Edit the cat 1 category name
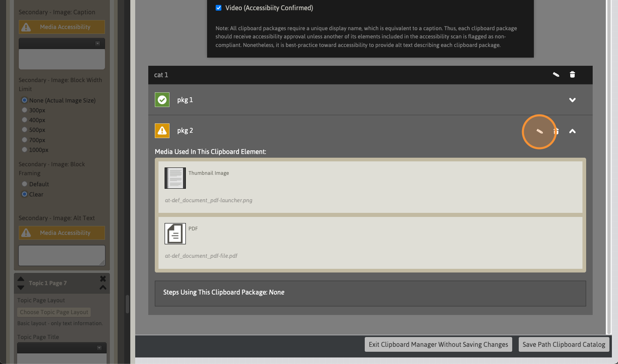 coord(556,75)
